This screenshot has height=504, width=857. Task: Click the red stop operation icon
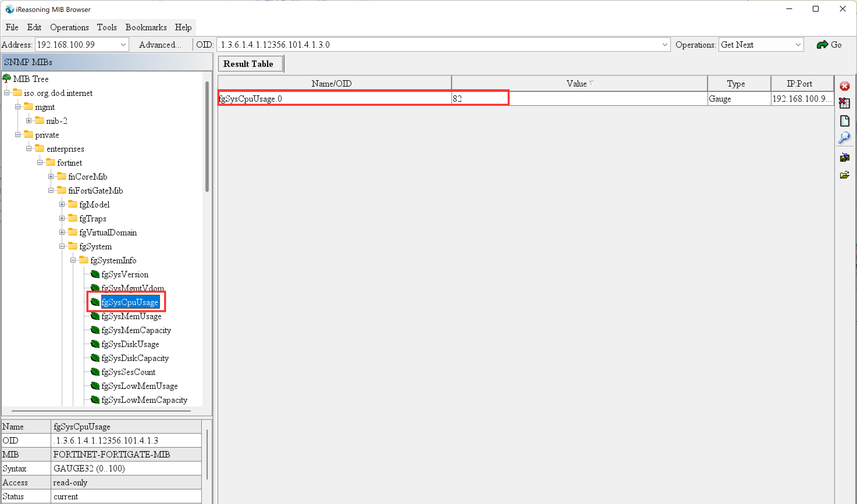[844, 86]
